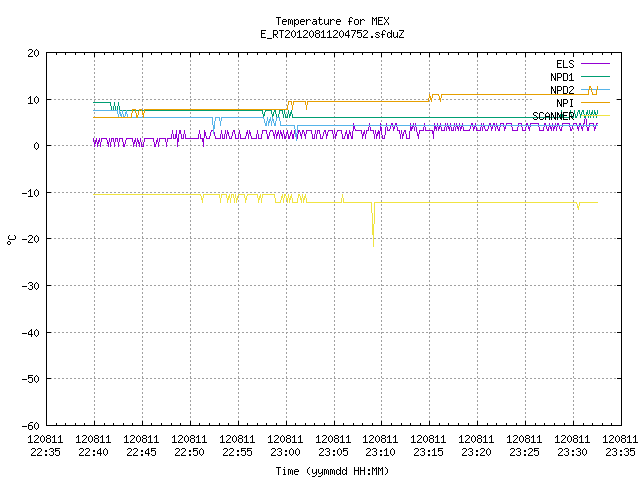Click the x-axis tick label 23:00
640x480 pixels.
(x=285, y=452)
